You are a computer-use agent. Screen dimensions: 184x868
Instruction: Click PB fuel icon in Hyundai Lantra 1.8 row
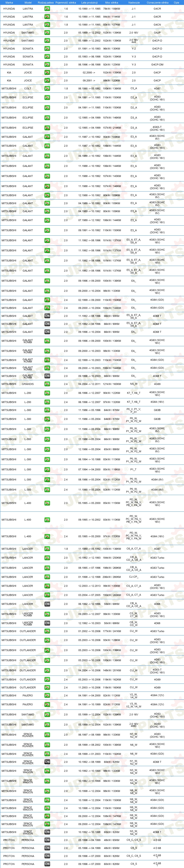[47, 25]
